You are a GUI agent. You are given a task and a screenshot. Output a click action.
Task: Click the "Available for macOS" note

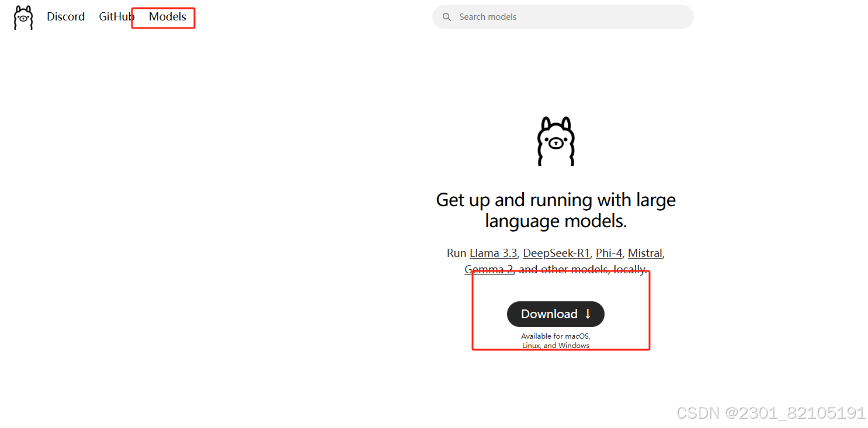(556, 341)
